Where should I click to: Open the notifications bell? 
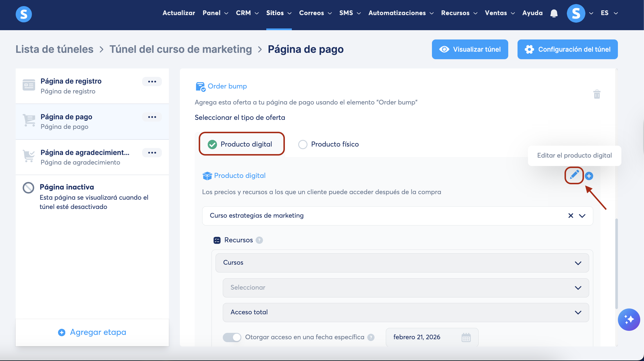pos(554,13)
